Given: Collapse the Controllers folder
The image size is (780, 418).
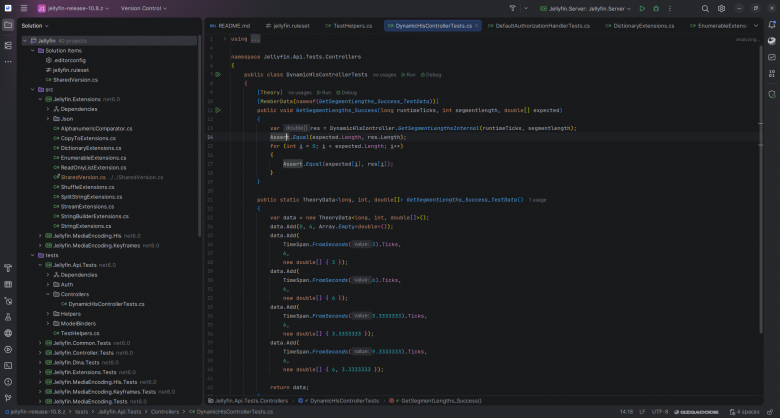Looking at the screenshot, I should pos(48,294).
